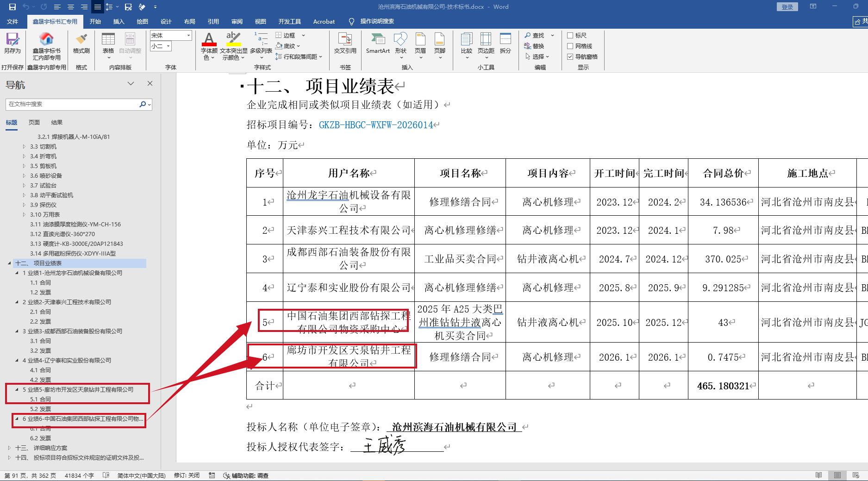868x481 pixels.
Task: Jump to 业绩2-天津泰兴工程技术有限公司 heading
Action: [67, 302]
